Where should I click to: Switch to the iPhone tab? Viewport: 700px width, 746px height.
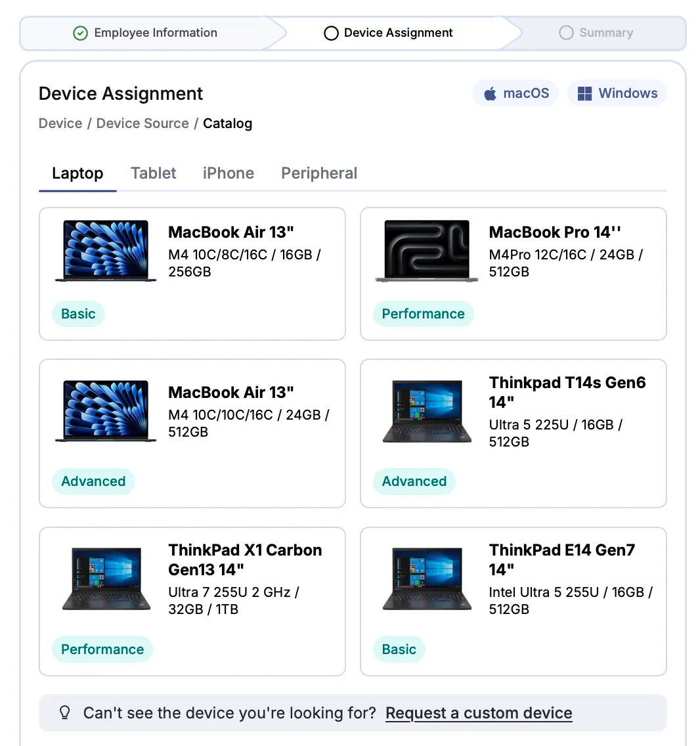228,173
